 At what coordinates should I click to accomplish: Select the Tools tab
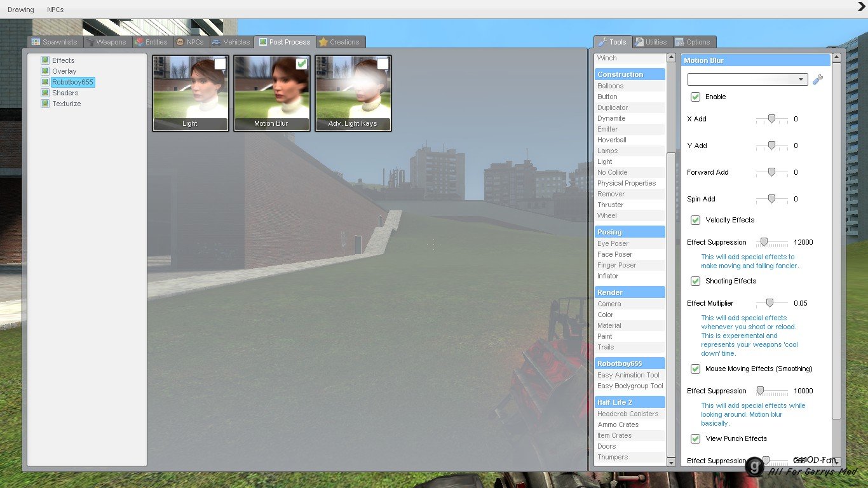click(612, 42)
